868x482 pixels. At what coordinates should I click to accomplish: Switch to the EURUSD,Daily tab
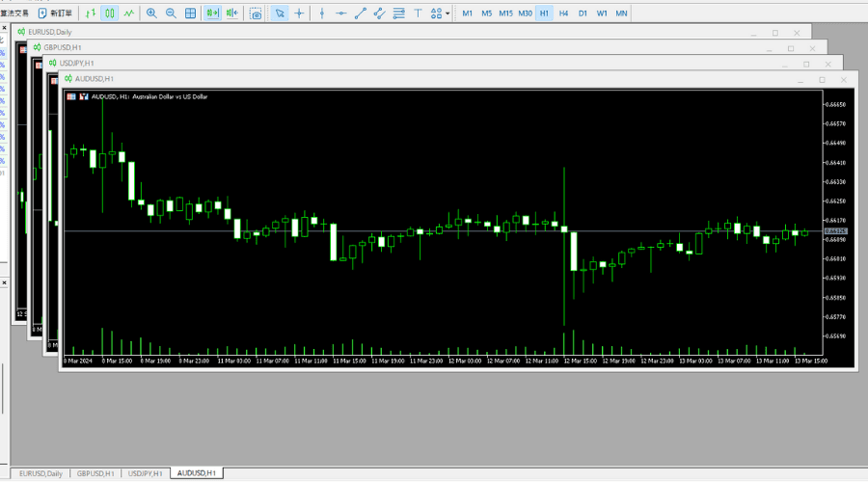click(41, 473)
